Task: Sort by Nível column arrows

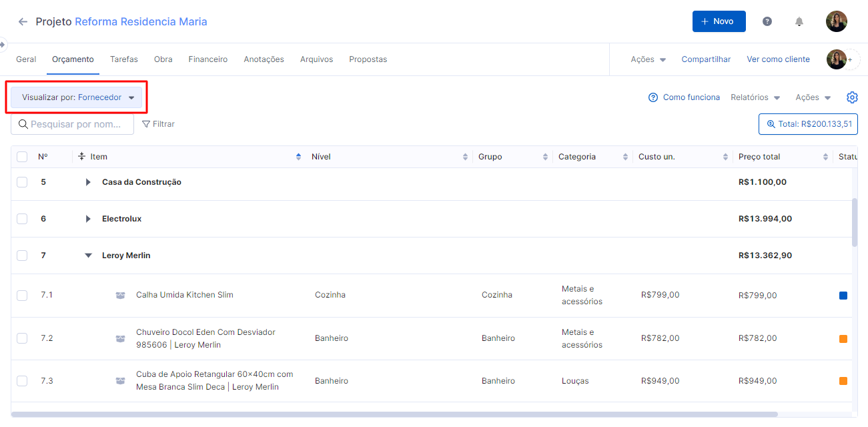Action: [465, 157]
